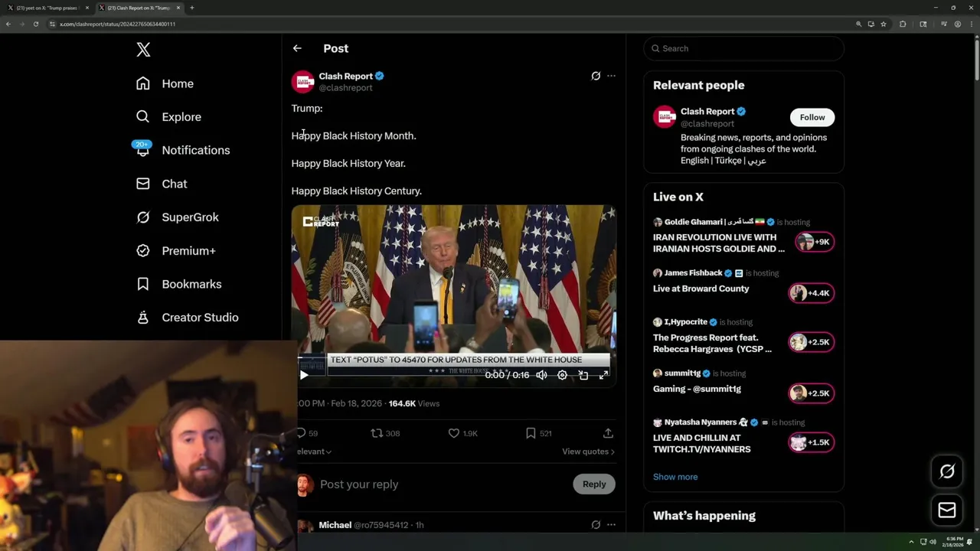Image resolution: width=980 pixels, height=551 pixels.
Task: Open the video settings gear
Action: [x=562, y=375]
